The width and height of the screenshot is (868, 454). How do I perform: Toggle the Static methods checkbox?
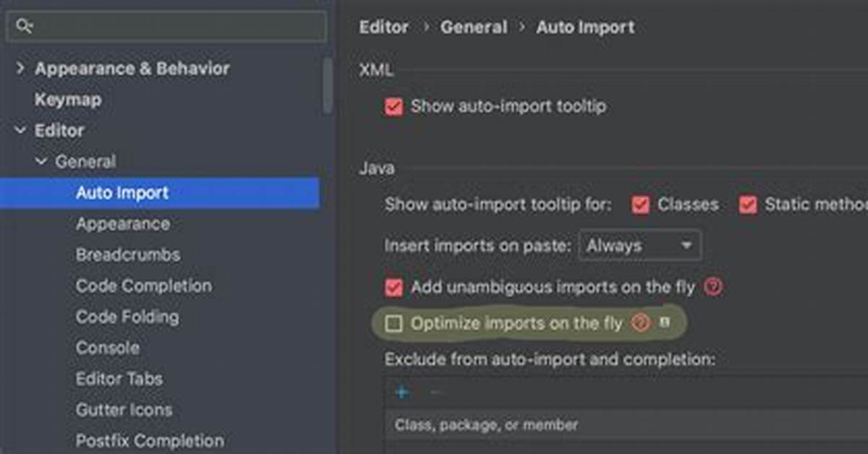coord(747,205)
